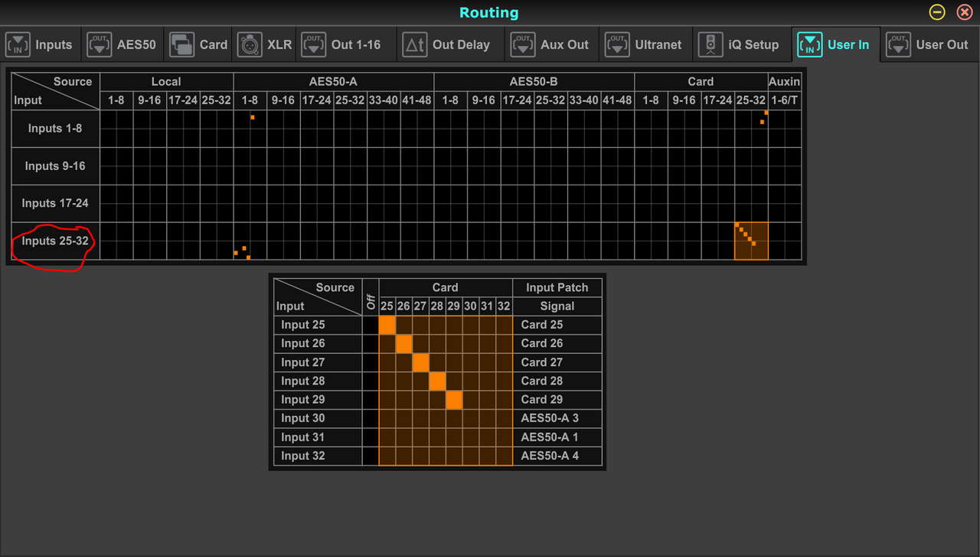
Task: Click the iQ Setup speaker icon
Action: pos(711,44)
